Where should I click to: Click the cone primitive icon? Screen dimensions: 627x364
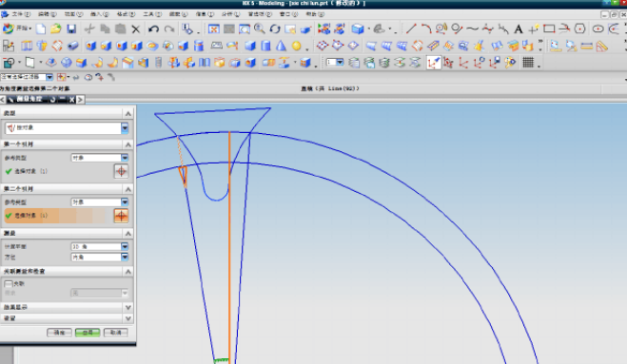[x=281, y=46]
